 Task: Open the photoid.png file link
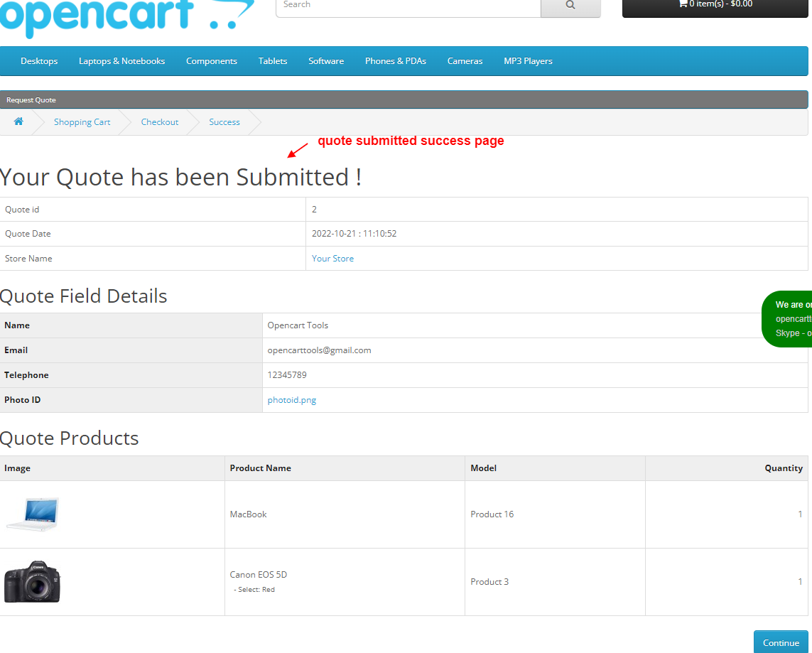coord(291,400)
